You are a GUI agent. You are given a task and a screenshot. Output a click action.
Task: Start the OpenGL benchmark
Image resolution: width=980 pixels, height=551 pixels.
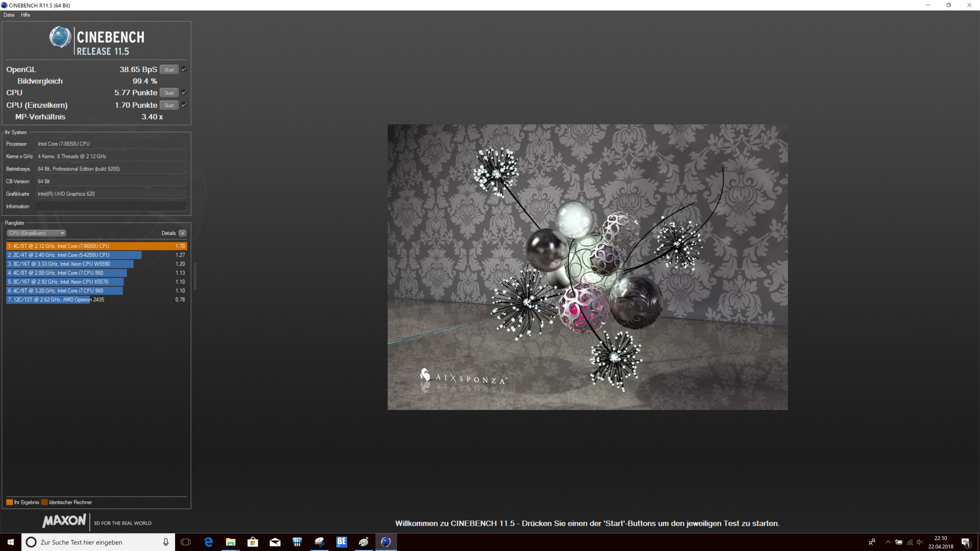pyautogui.click(x=169, y=69)
